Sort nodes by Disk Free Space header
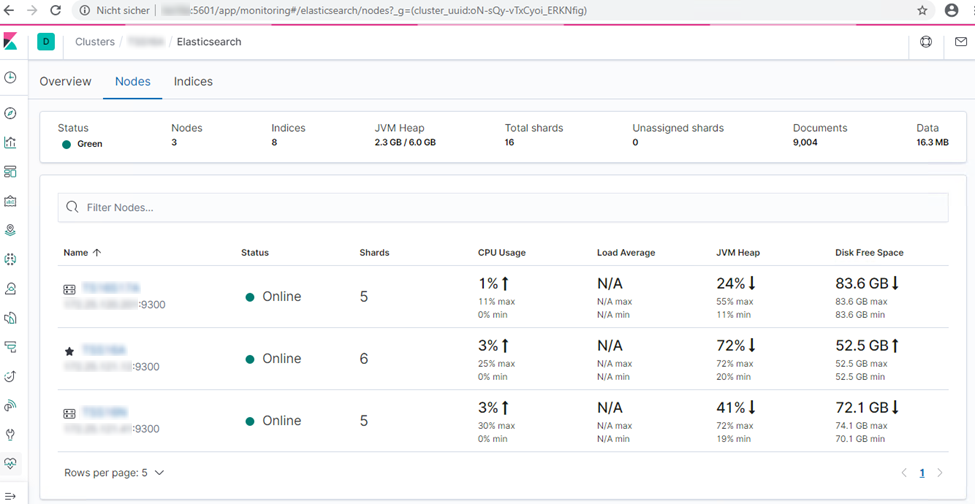Viewport: 975px width, 504px height. (869, 253)
